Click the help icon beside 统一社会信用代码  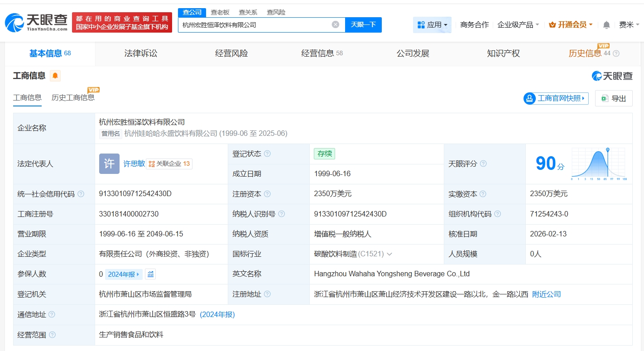click(81, 194)
